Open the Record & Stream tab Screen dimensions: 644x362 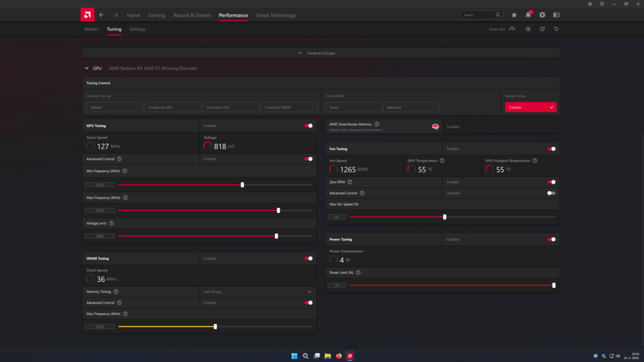point(192,15)
